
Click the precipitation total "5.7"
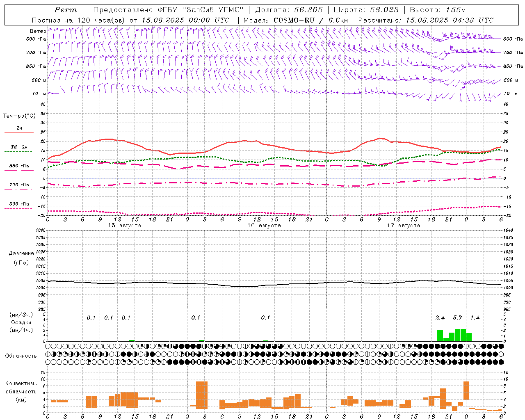pos(457,318)
